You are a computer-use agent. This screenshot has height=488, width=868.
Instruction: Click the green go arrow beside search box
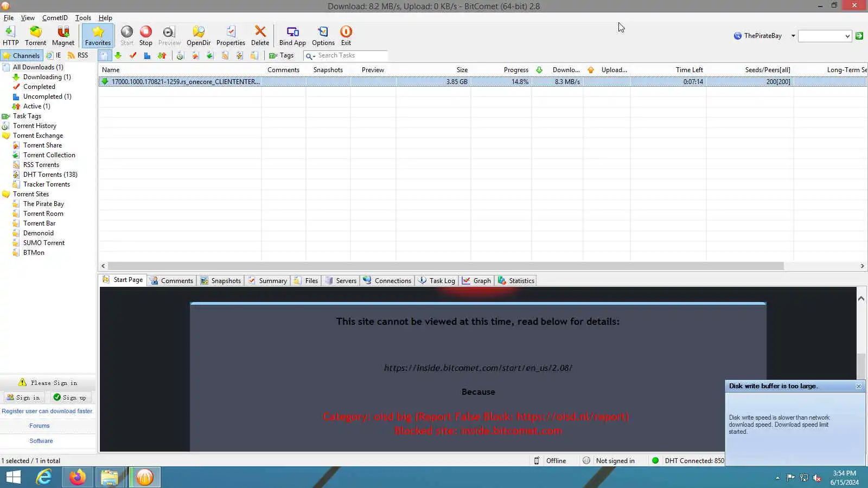click(859, 36)
